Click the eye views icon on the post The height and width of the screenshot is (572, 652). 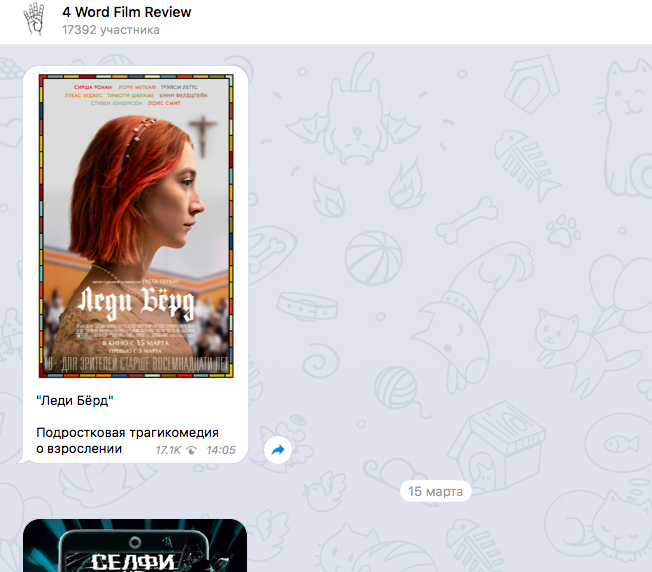point(191,451)
